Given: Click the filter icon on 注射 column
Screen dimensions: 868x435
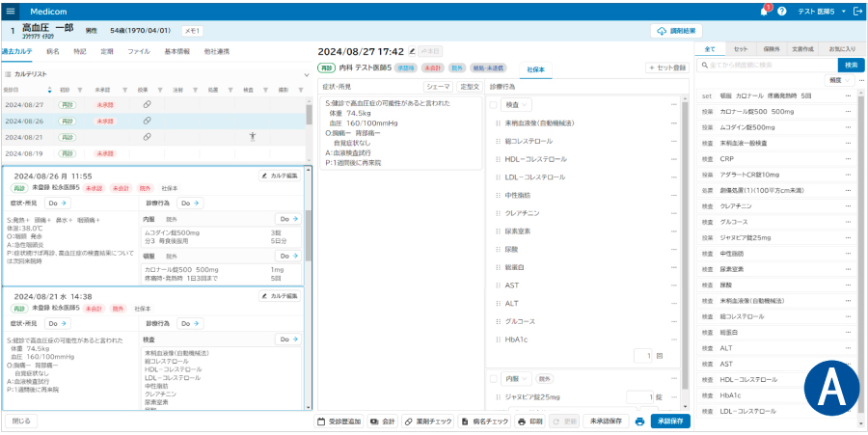Looking at the screenshot, I should coord(195,89).
